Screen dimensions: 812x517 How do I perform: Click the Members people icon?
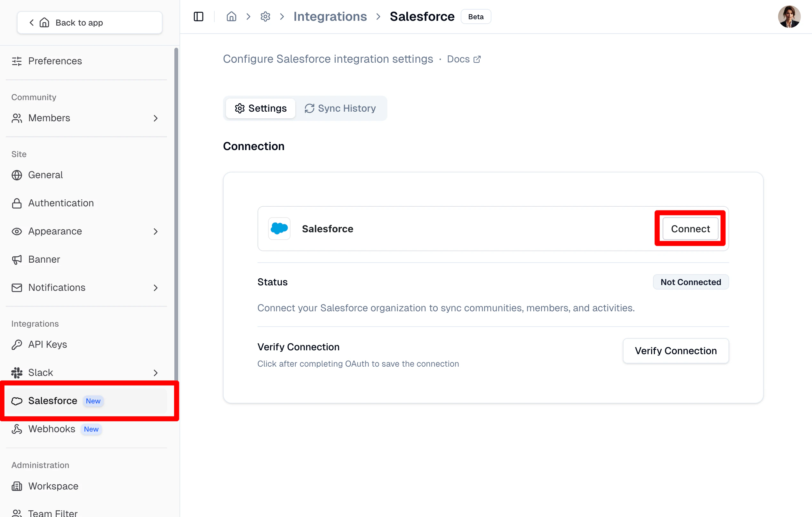click(x=17, y=118)
